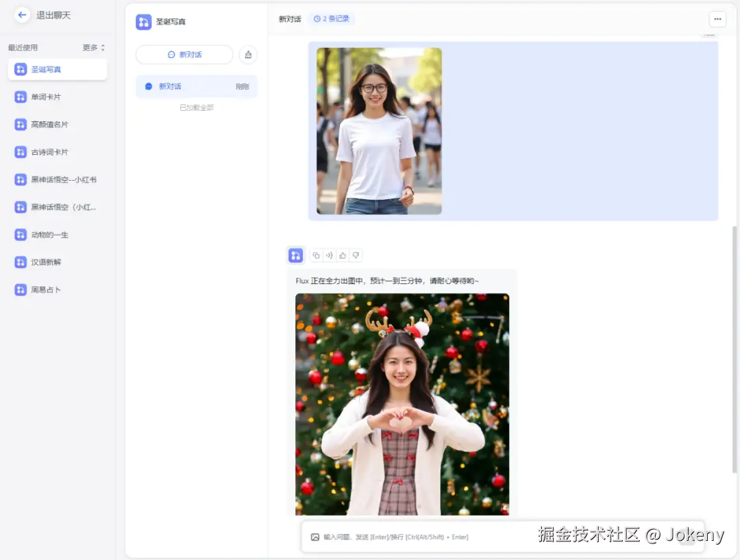Expand the 更多 recent apps list
Image resolution: width=740 pixels, height=560 pixels.
tap(94, 48)
